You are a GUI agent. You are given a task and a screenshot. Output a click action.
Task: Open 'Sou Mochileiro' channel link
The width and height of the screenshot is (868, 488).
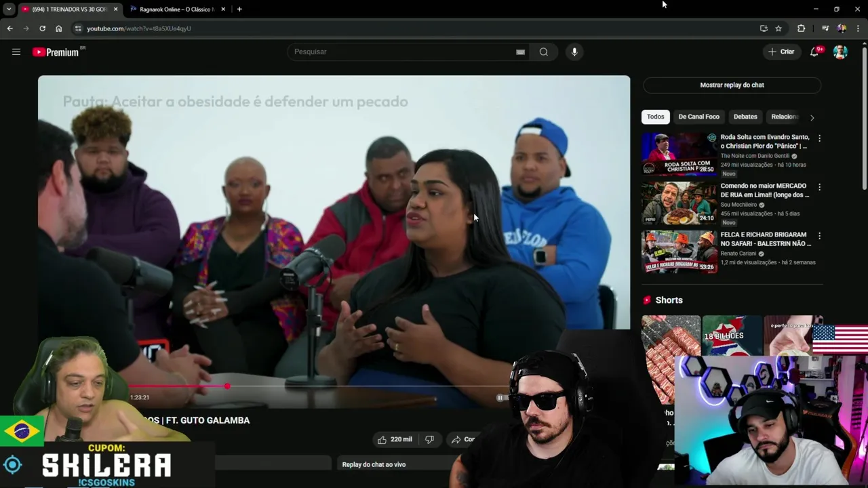click(738, 205)
